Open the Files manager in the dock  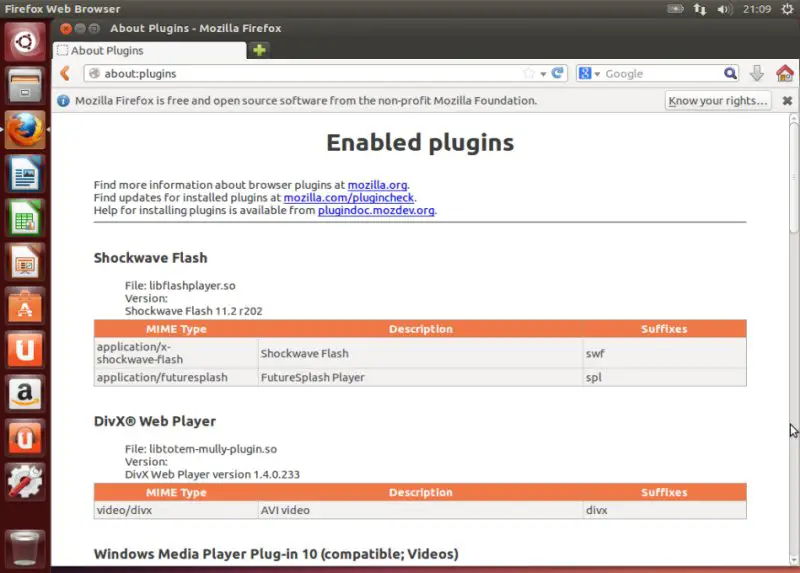tap(24, 85)
